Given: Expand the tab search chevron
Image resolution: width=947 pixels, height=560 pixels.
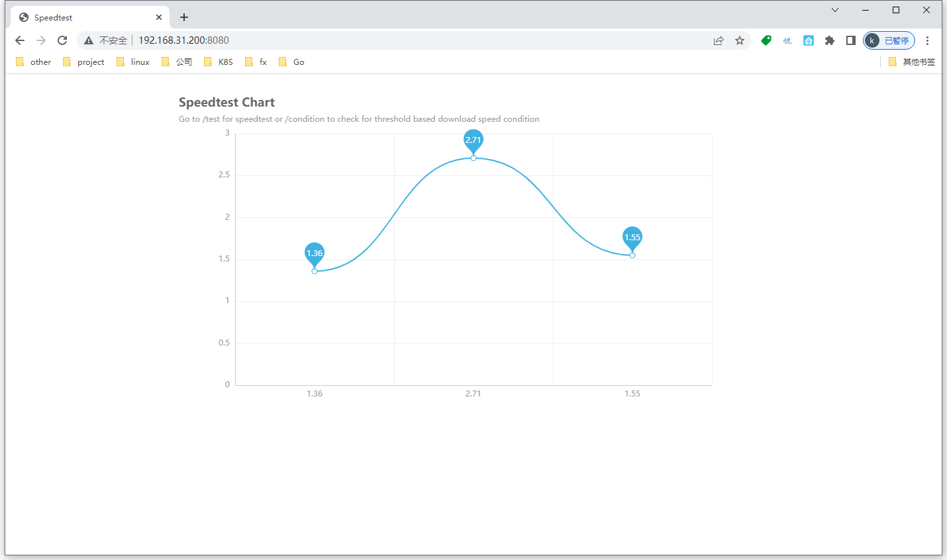Looking at the screenshot, I should (835, 10).
